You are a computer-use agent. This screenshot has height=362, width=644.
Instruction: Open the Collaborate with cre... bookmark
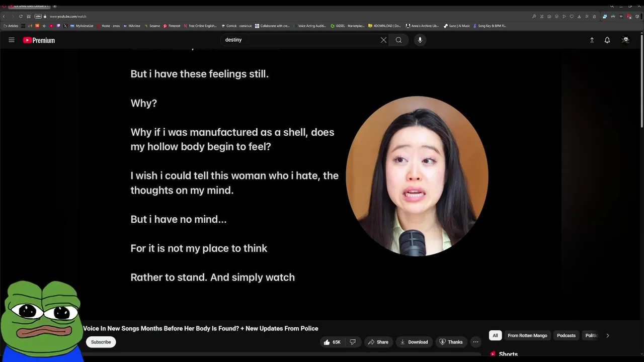coord(272,26)
